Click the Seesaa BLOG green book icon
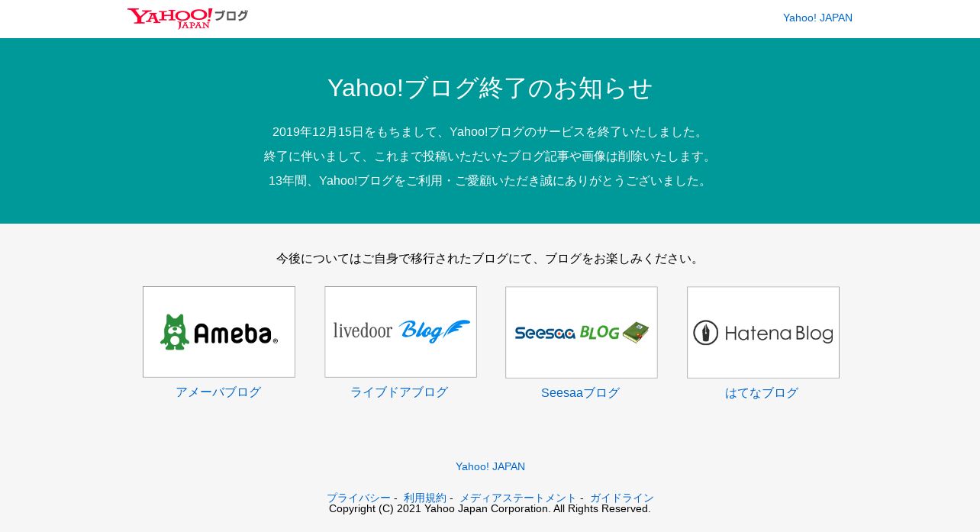The height and width of the screenshot is (532, 980). point(635,332)
